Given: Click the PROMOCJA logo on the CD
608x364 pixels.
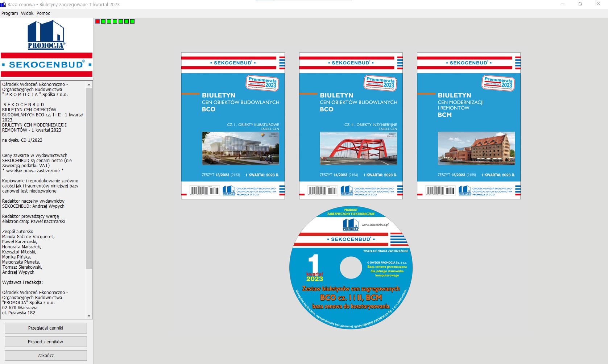Looking at the screenshot, I should click(x=351, y=225).
